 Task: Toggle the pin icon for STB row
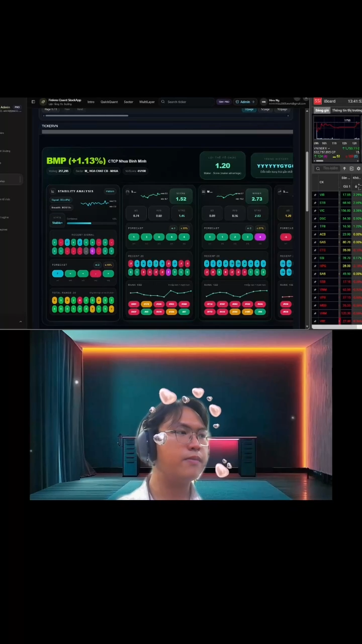coord(315,203)
